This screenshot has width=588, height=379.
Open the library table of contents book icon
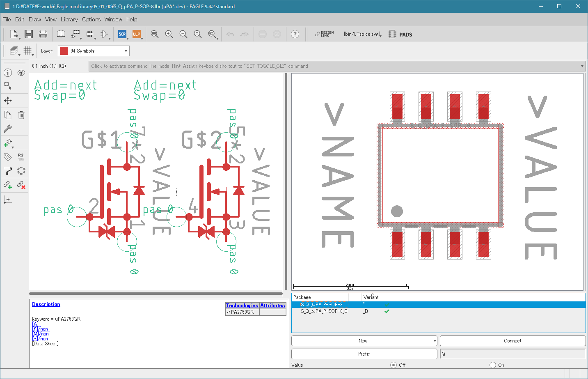point(61,34)
